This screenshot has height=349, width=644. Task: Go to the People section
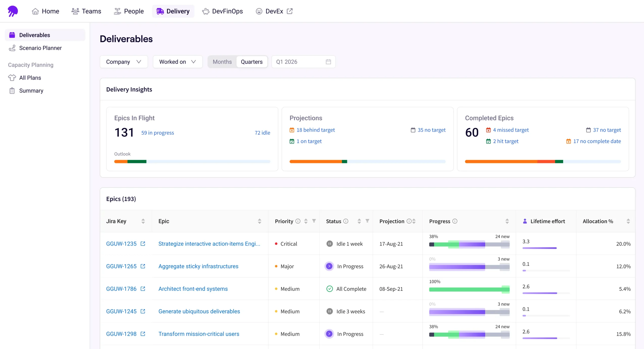(x=129, y=11)
